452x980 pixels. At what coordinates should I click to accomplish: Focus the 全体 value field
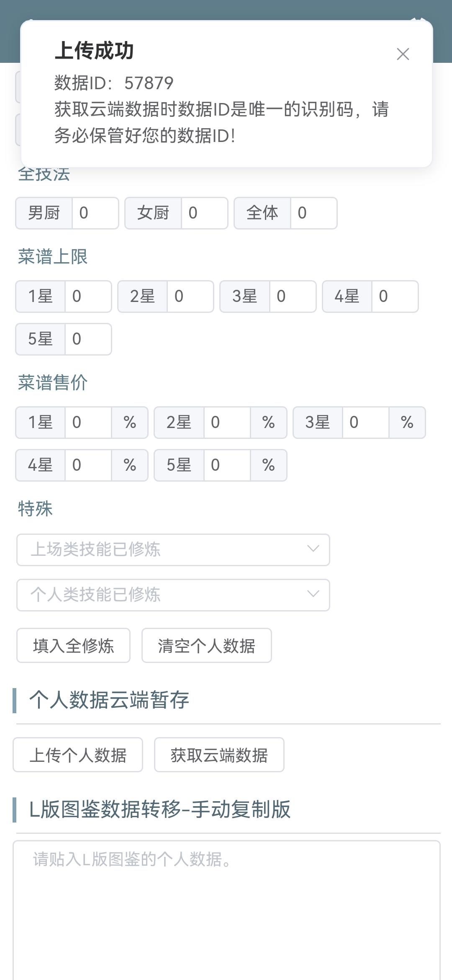314,213
